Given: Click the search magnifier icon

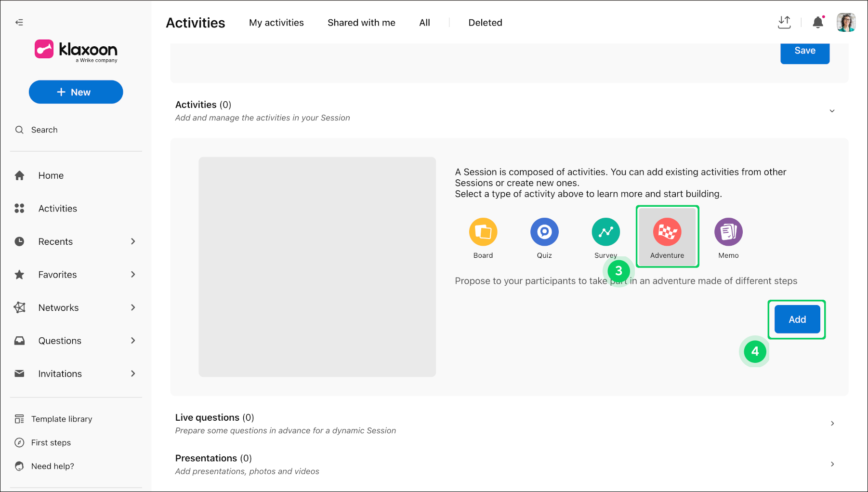Looking at the screenshot, I should pos(19,130).
